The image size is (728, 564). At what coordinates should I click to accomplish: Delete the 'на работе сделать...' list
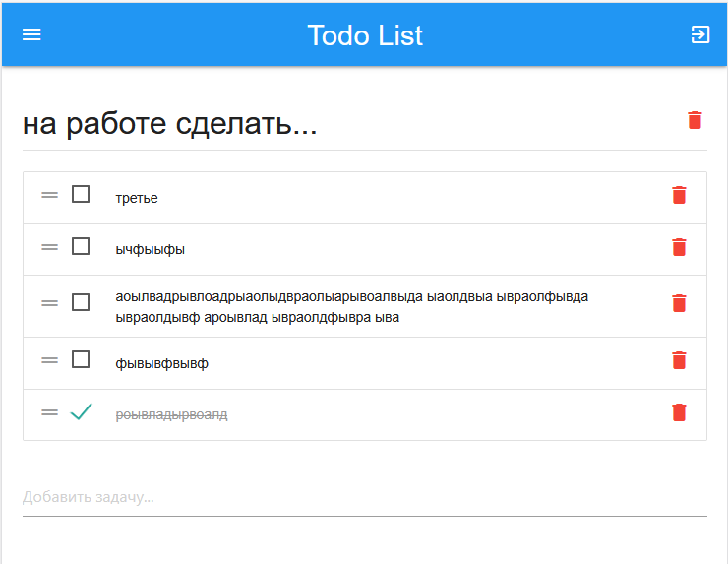(x=695, y=120)
